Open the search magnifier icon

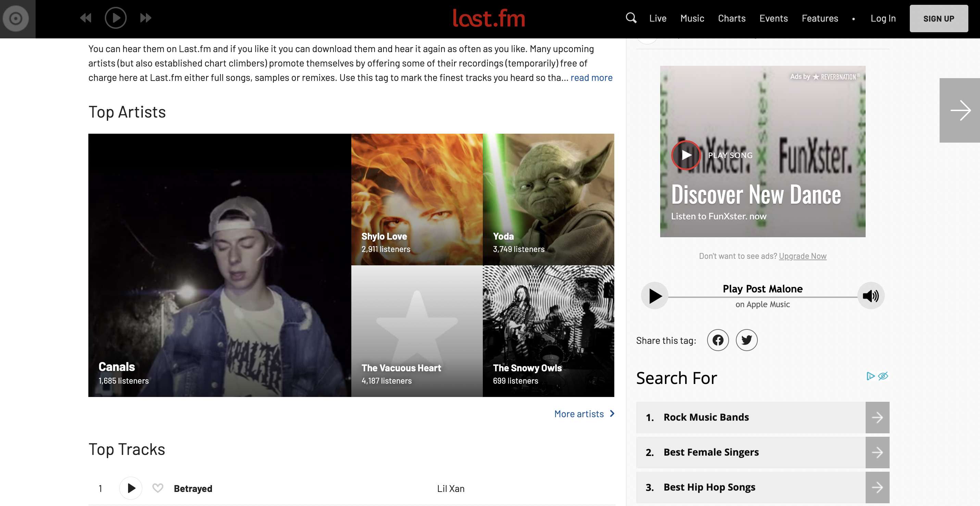tap(631, 18)
